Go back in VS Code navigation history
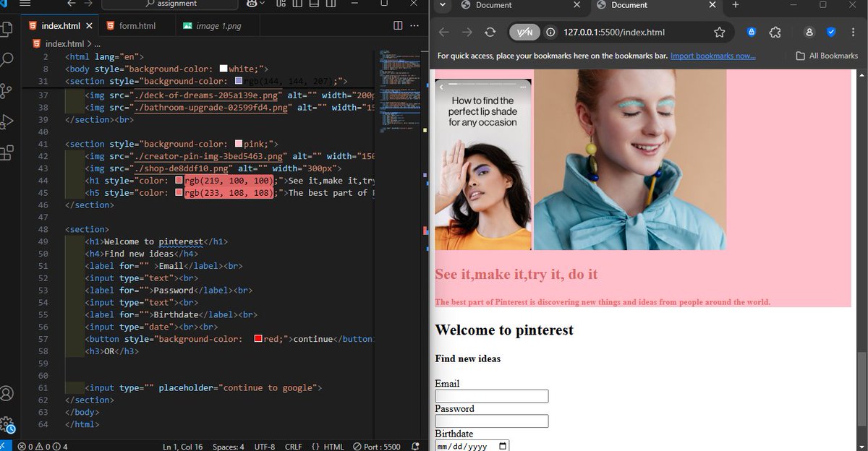Viewport: 868px width, 451px height. click(71, 4)
